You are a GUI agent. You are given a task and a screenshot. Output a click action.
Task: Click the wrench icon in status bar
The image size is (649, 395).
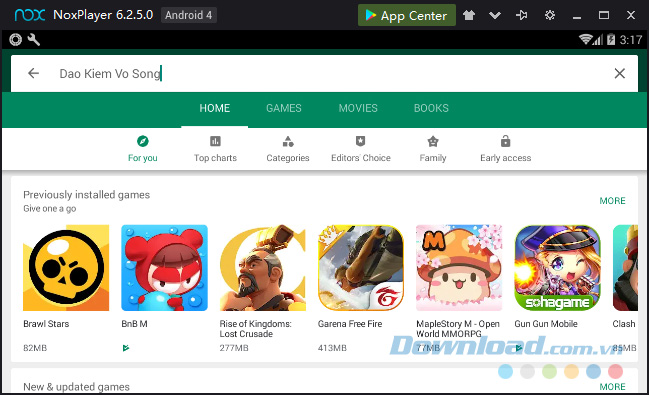pos(34,40)
